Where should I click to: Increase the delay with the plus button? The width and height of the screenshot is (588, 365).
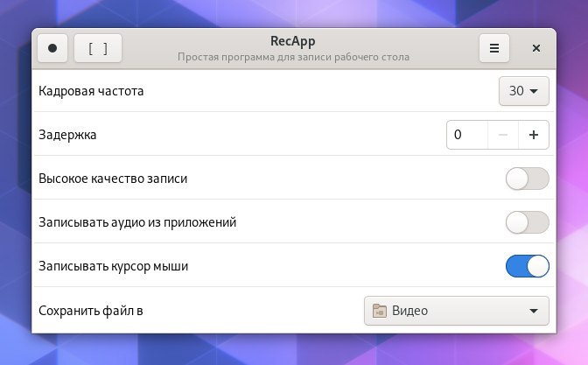[x=534, y=135]
